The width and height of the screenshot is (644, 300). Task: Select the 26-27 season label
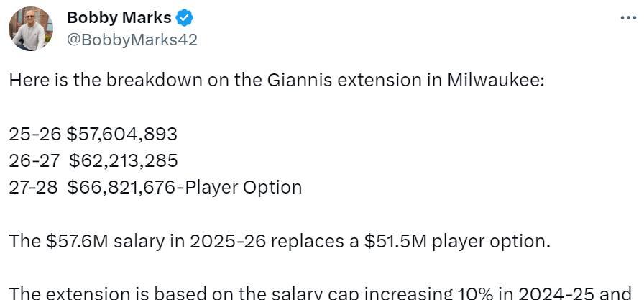(x=34, y=160)
